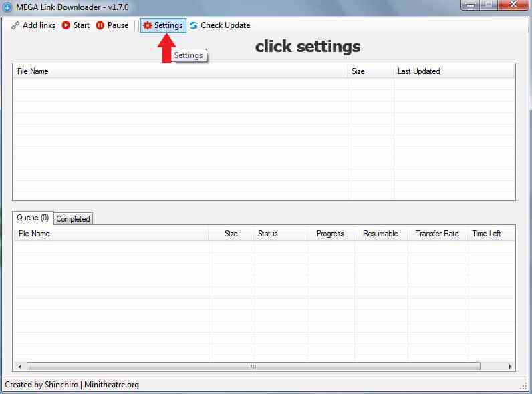Switch to the Queue (0) tab
The image size is (532, 394).
[x=33, y=218]
